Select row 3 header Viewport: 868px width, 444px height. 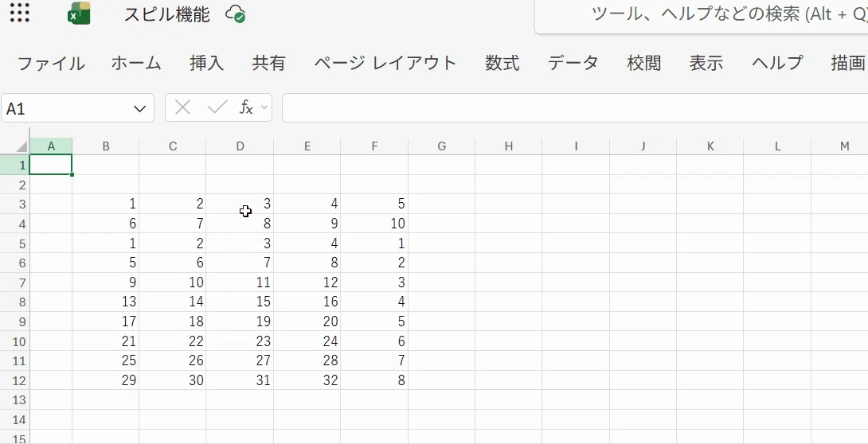point(15,204)
